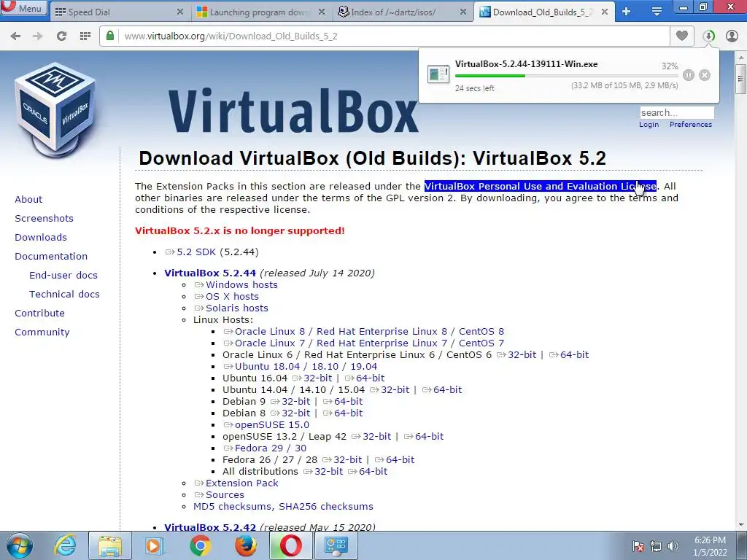Launch Firefox from taskbar
This screenshot has width=747, height=560.
[x=245, y=545]
